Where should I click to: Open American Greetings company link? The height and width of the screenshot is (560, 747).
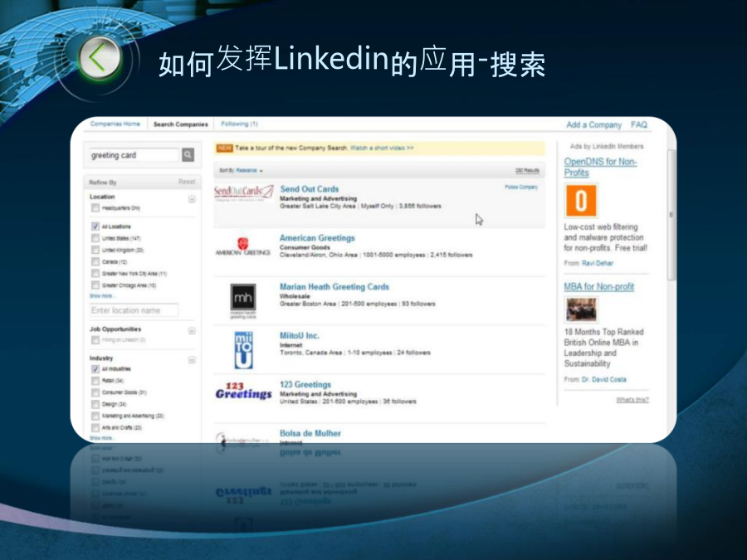tap(317, 238)
